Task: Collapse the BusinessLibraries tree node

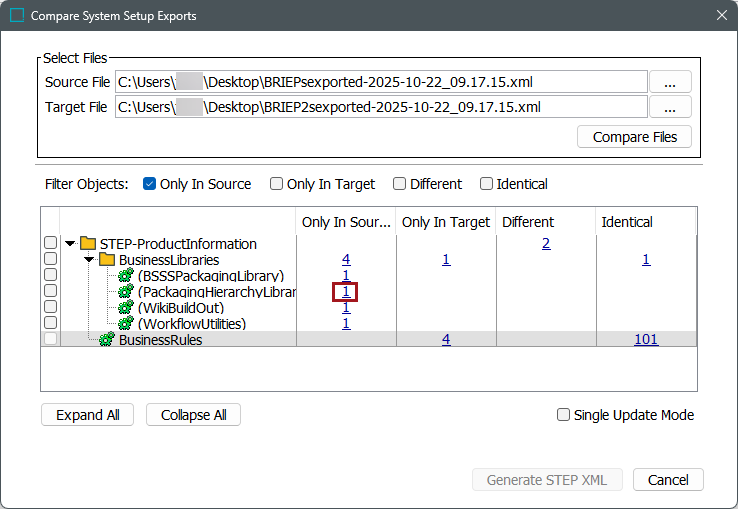Action: point(88,260)
